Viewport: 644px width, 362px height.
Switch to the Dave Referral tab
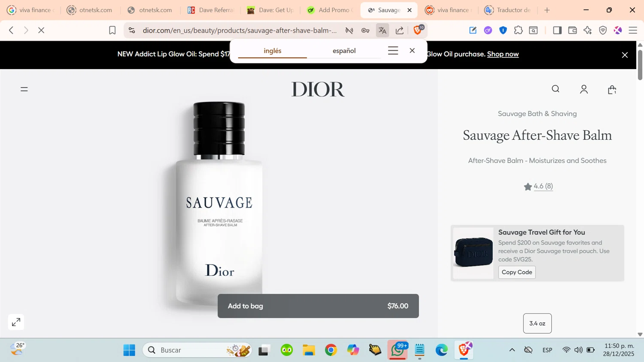point(210,10)
